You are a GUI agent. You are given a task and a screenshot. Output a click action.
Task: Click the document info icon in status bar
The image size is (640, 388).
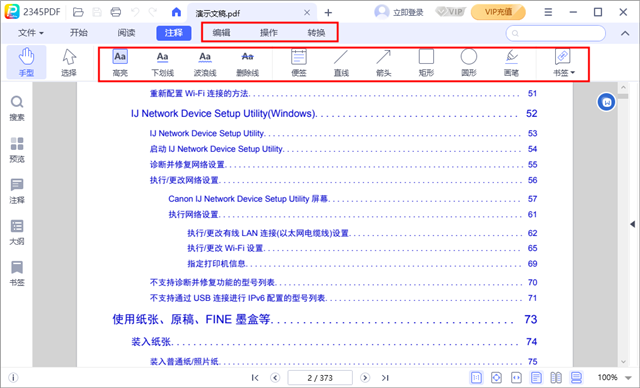tap(13, 378)
